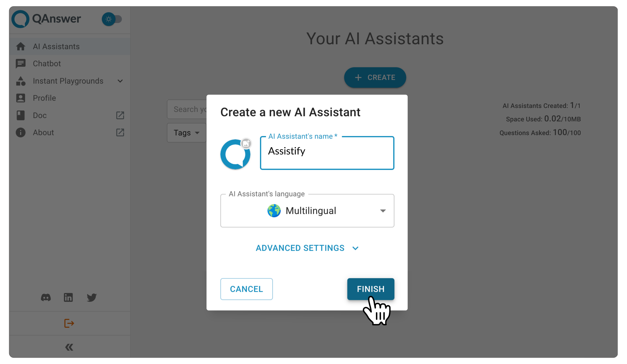Open Doc external link

[x=120, y=115]
